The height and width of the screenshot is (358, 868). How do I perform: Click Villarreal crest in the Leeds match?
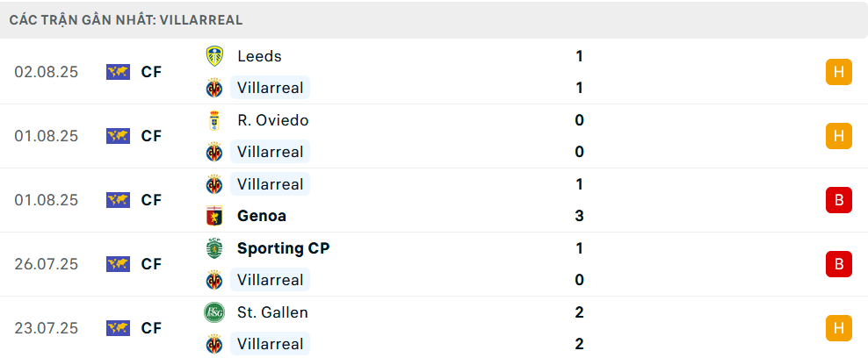[x=214, y=88]
